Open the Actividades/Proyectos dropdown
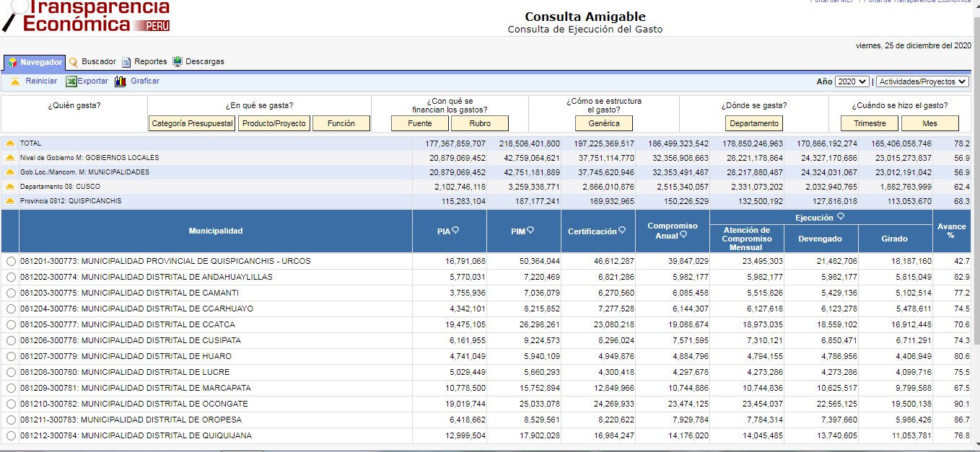Viewport: 980px width, 452px height. [x=922, y=81]
